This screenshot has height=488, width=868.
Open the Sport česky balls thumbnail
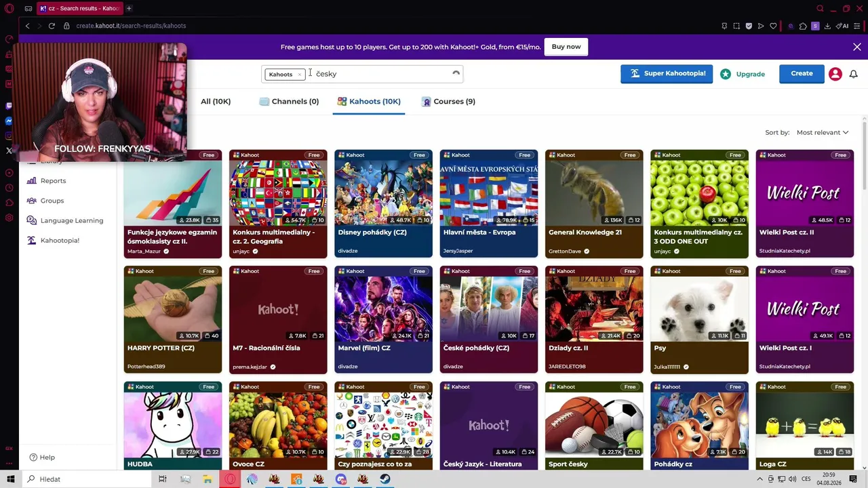pyautogui.click(x=594, y=425)
